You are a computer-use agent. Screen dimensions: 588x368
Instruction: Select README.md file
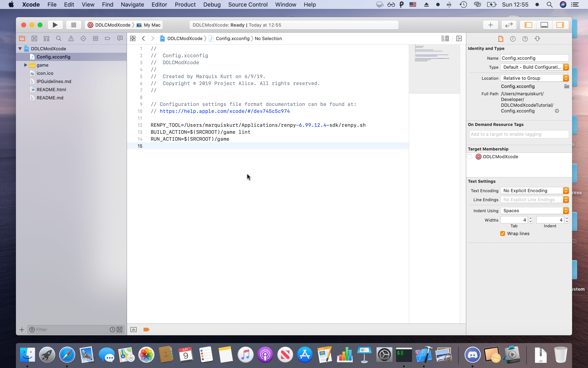pos(71,98)
